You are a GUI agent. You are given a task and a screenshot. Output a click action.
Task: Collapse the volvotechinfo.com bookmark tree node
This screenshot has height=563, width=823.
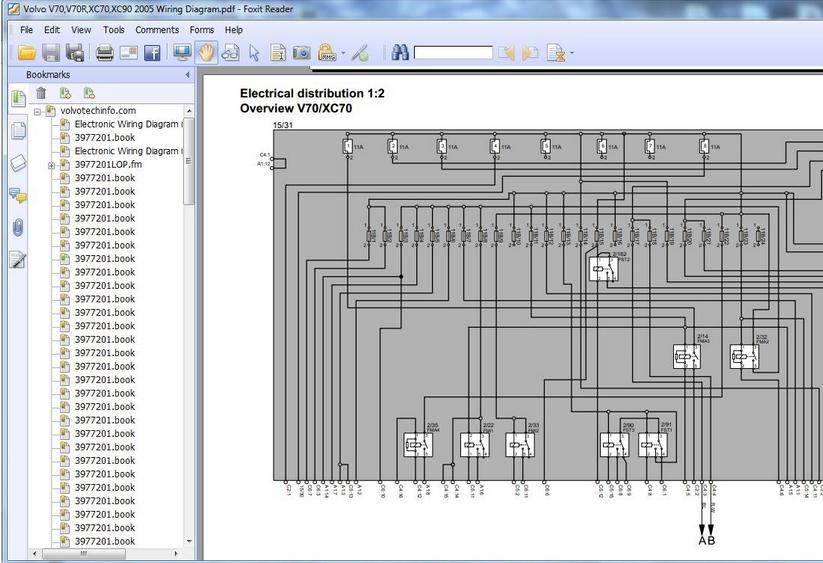[x=37, y=111]
